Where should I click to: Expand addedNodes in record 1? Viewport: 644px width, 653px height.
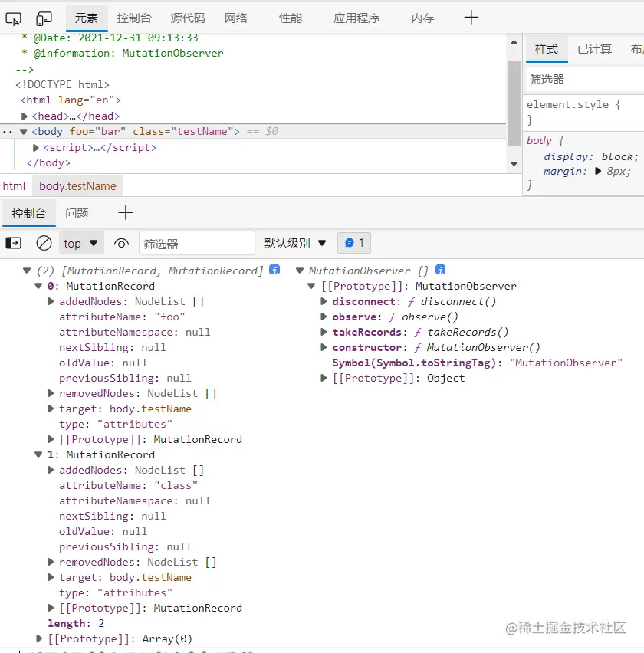tap(51, 470)
